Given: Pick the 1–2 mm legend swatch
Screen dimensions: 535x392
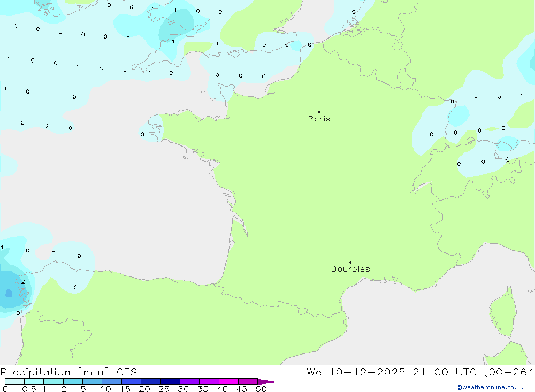Looking at the screenshot, I should coord(53,381).
